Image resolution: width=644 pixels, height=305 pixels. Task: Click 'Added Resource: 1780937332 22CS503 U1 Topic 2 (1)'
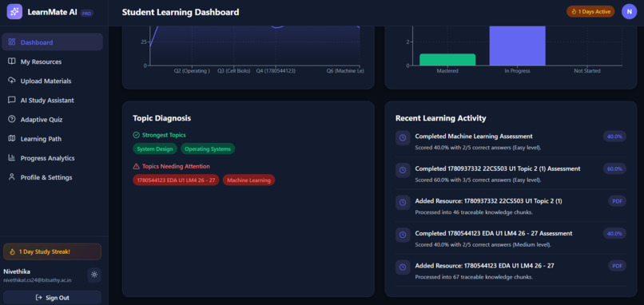point(488,201)
